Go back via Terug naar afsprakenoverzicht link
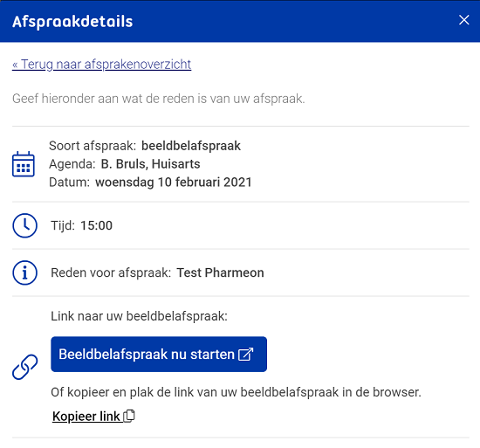The image size is (480, 448). click(x=101, y=65)
